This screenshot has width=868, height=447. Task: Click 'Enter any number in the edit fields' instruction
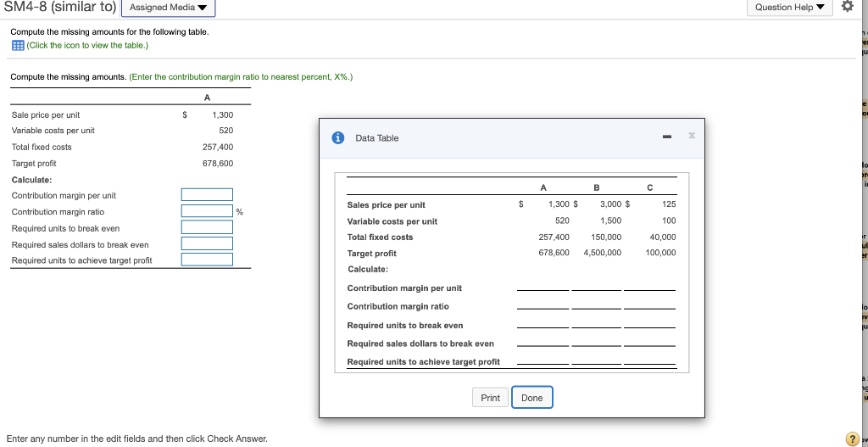[136, 439]
